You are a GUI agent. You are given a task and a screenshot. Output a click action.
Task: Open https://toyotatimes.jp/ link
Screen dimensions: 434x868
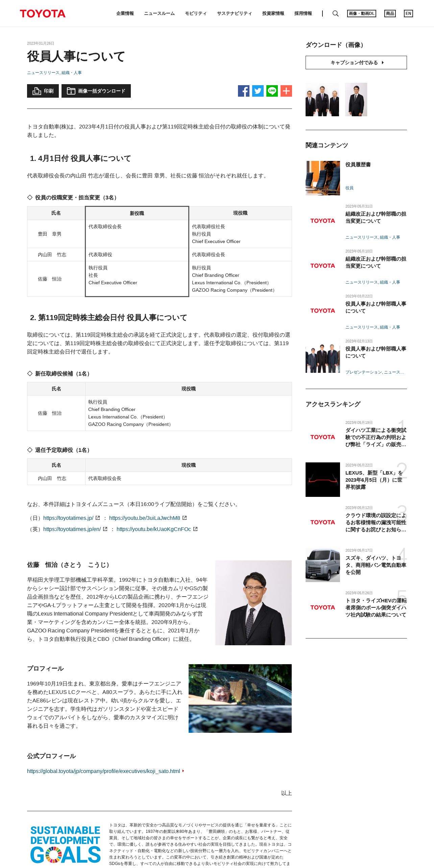click(x=68, y=518)
